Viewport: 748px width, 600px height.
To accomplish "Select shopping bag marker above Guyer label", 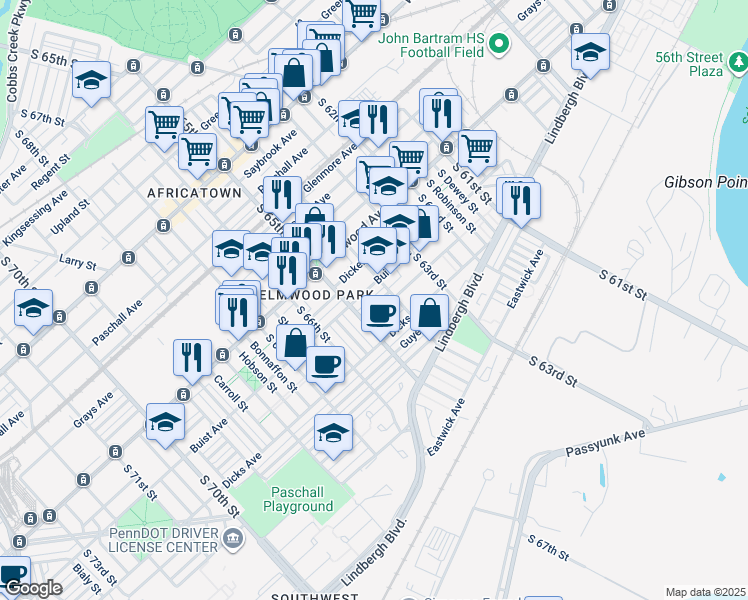I will pos(429,315).
